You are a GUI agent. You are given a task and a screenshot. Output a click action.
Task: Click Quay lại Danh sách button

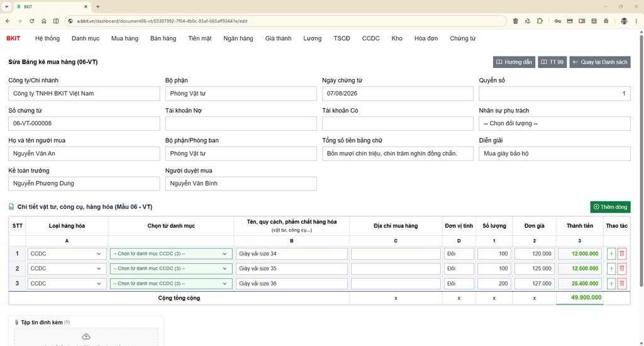[x=599, y=62]
